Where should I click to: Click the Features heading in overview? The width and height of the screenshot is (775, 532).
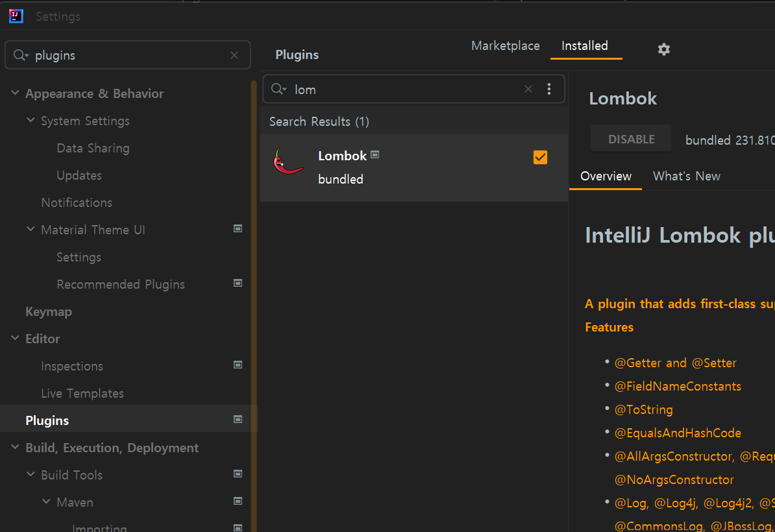pyautogui.click(x=609, y=328)
